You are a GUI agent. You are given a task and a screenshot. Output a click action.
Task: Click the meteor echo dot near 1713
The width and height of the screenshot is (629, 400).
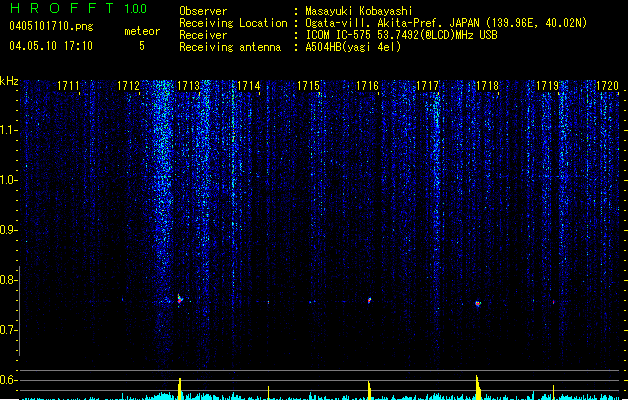coord(180,299)
